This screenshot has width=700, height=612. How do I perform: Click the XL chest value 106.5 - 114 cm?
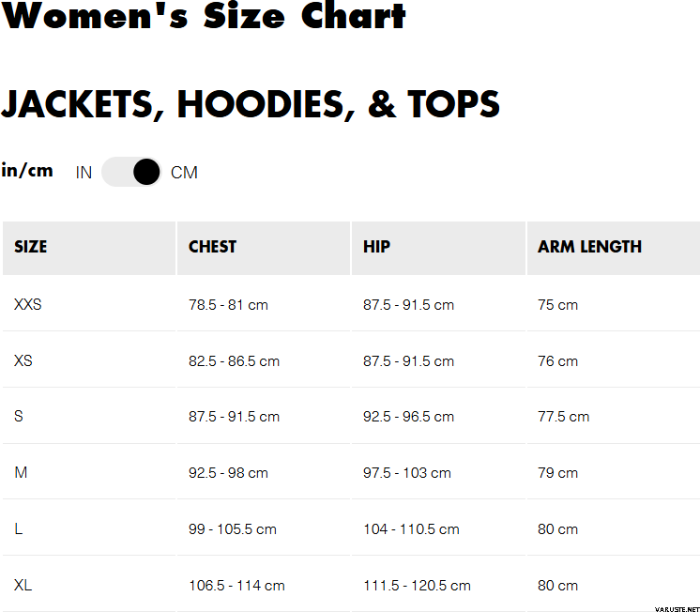pos(236,586)
